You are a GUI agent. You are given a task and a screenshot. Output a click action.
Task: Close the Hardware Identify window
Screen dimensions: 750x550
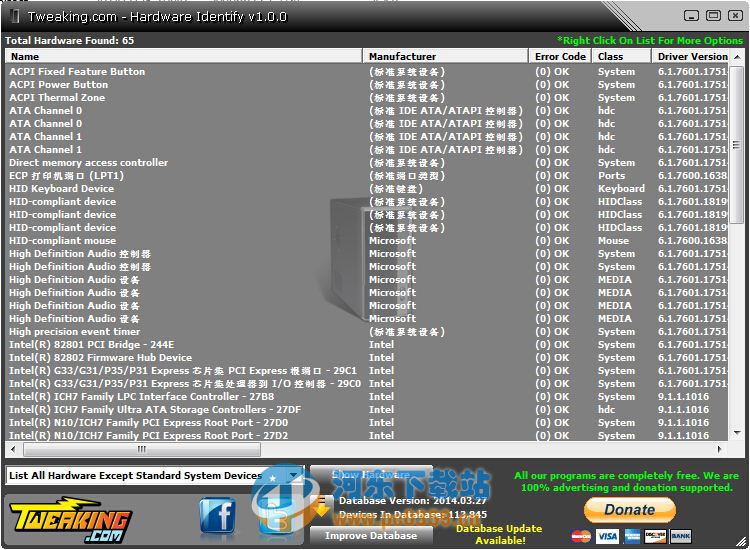tap(735, 16)
